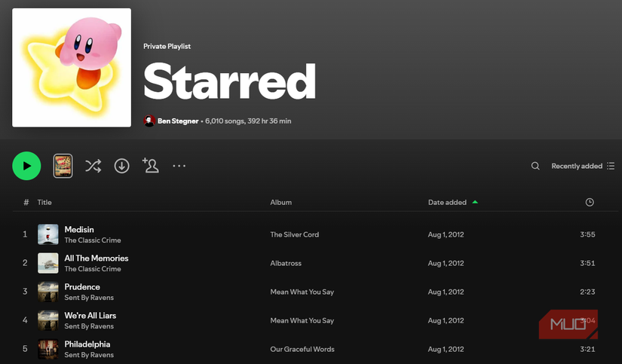Open Mean What You Say for We're All Liars
Screen dimensions: 622x364
click(x=302, y=320)
